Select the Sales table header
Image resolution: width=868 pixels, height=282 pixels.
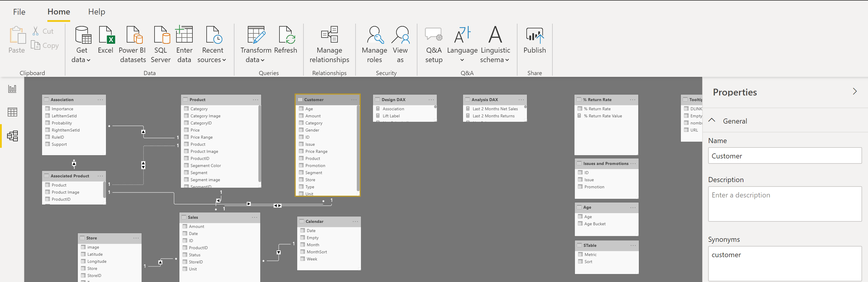pos(220,217)
